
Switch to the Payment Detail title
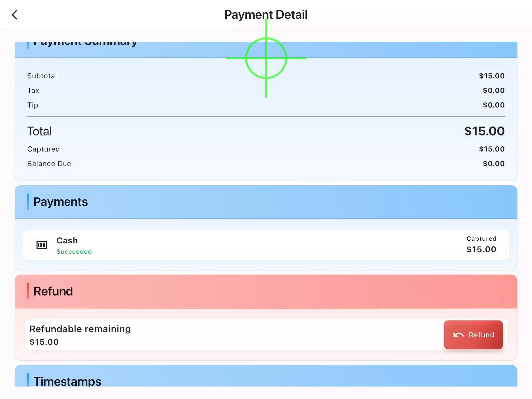266,14
